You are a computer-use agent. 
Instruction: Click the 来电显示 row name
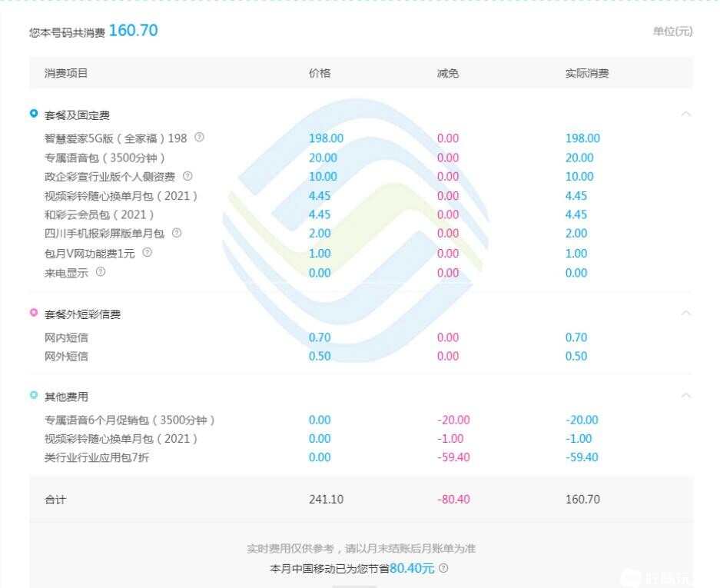(66, 273)
